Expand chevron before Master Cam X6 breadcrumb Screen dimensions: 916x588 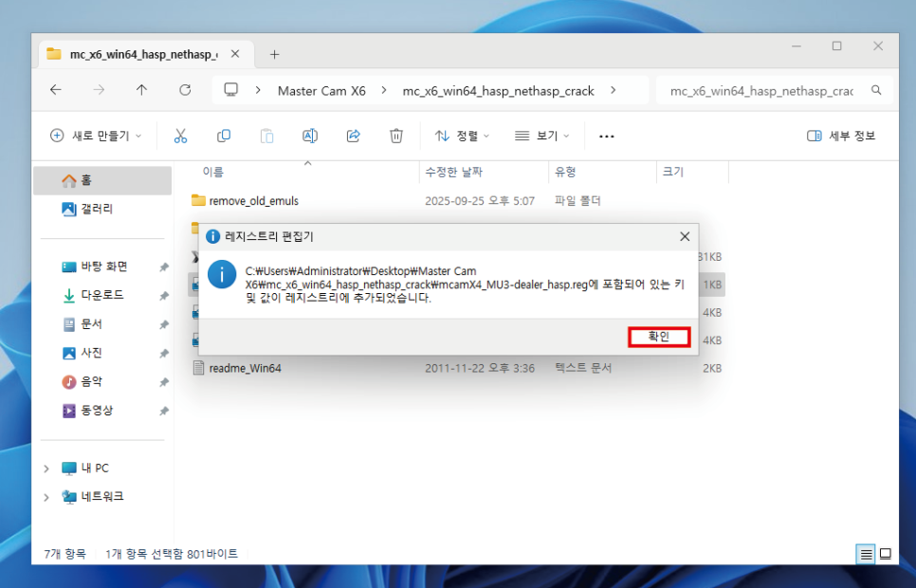(258, 90)
